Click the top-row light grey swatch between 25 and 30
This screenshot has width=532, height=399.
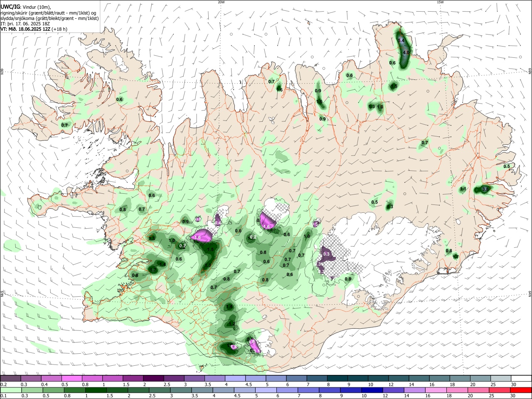500,378
